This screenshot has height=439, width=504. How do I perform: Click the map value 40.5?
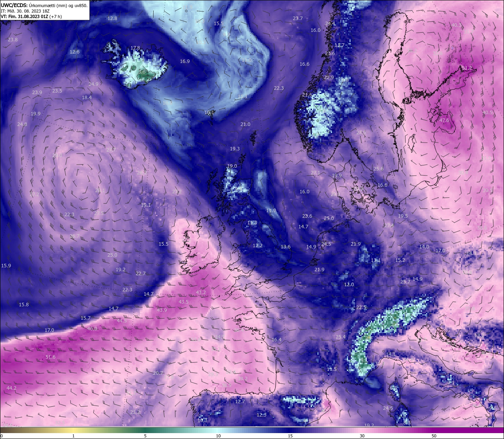(487, 113)
